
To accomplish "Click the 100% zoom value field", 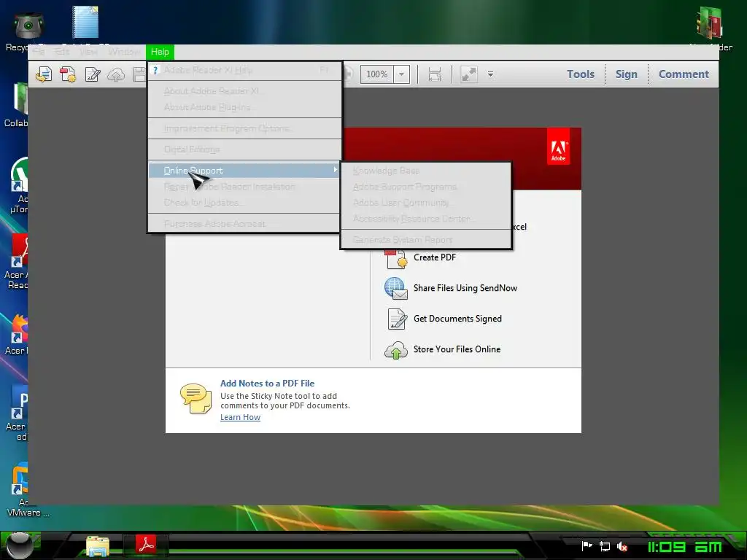I will point(377,74).
